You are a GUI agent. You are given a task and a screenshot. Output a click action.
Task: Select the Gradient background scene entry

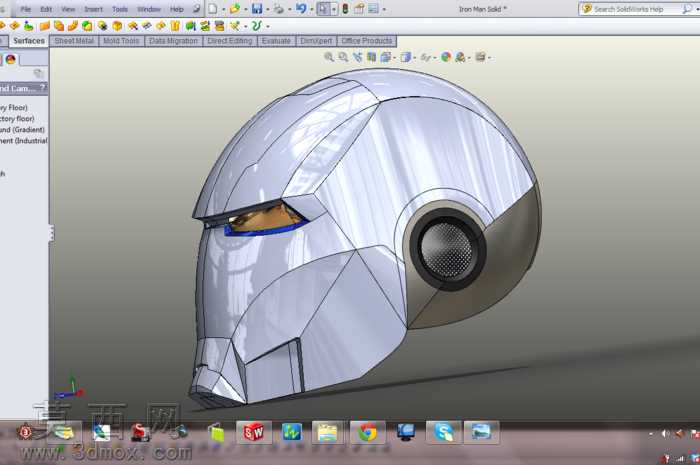point(22,130)
